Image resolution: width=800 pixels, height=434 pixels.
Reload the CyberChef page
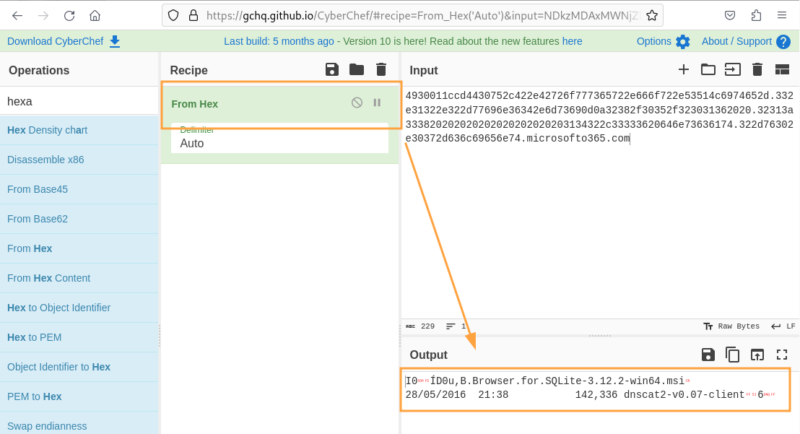tap(69, 16)
